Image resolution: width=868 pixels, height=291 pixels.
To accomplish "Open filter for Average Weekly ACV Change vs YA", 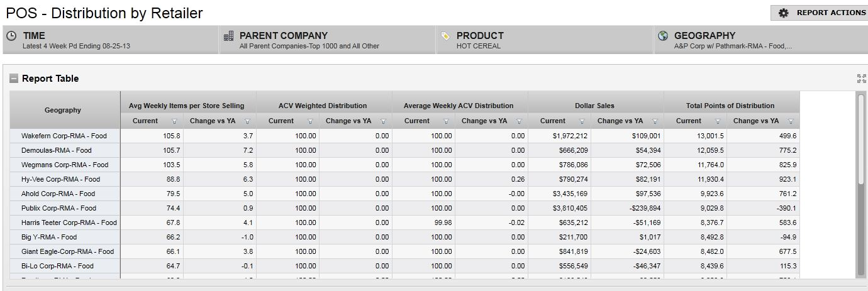I will click(x=519, y=121).
